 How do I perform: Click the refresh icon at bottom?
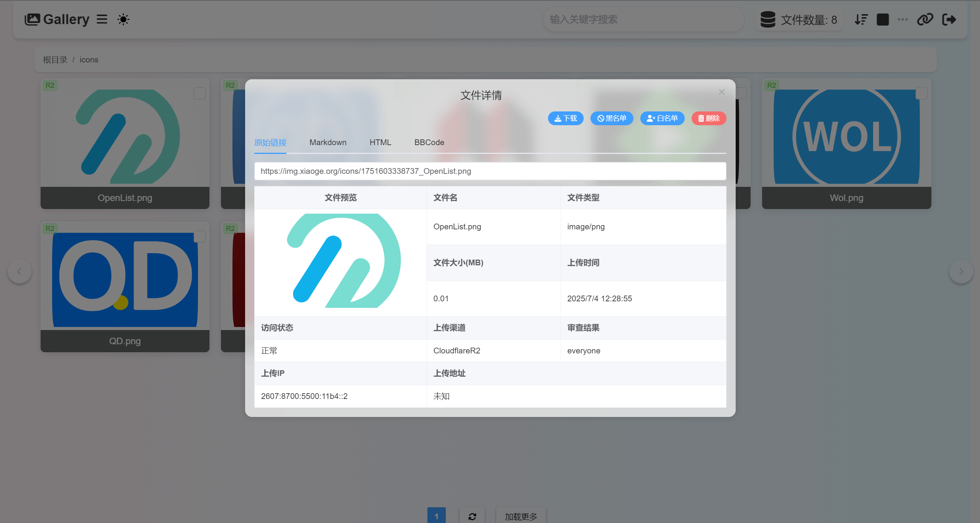pos(472,516)
